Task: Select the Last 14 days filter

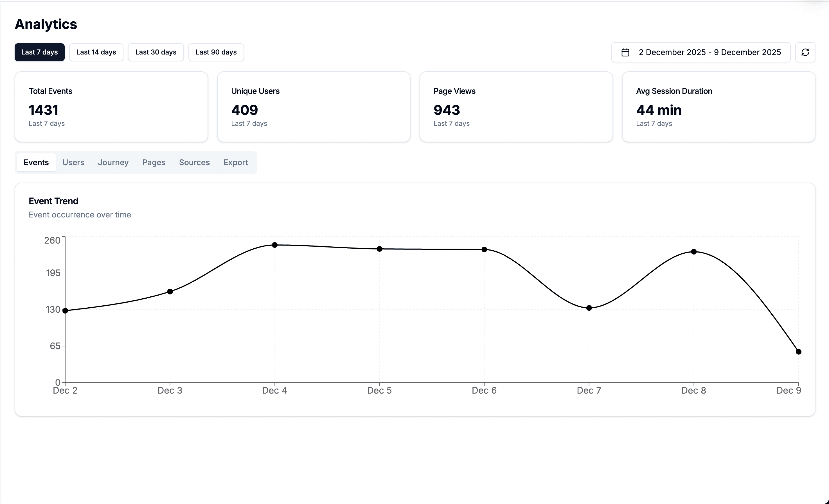Action: point(96,52)
